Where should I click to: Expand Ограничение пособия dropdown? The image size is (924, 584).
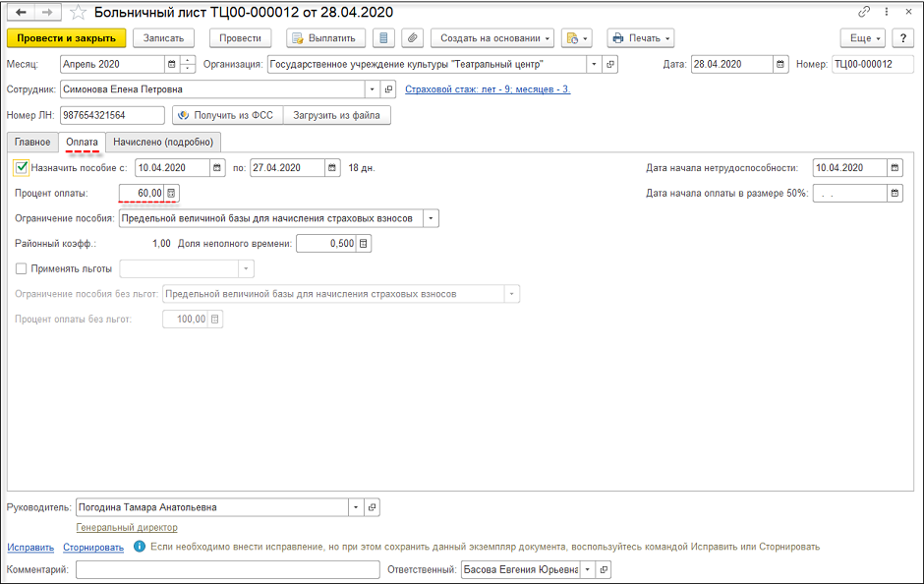(x=431, y=218)
